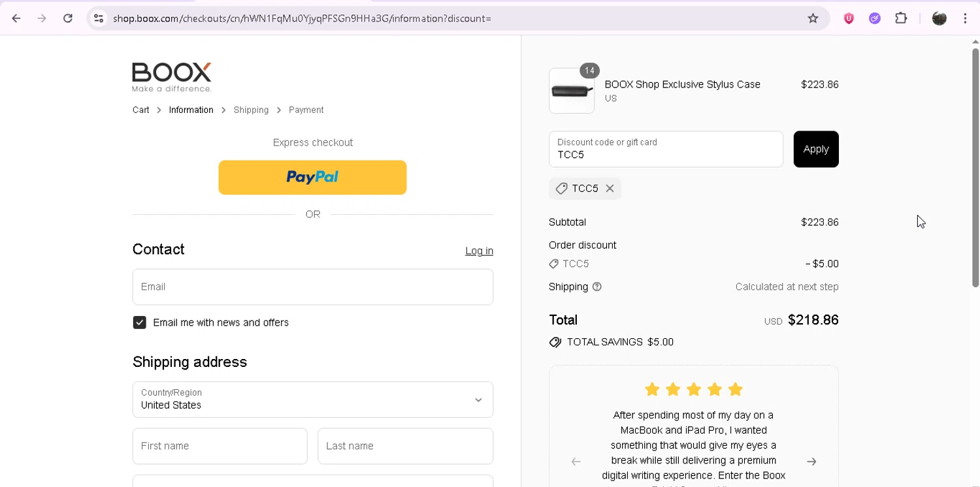Go back using the browser back arrow
Image resolution: width=980 pixels, height=487 pixels.
click(x=16, y=18)
